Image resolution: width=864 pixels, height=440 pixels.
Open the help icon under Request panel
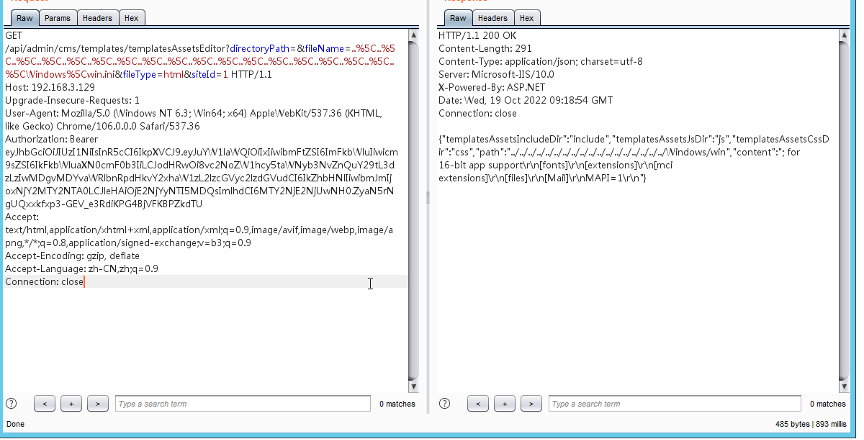point(11,404)
